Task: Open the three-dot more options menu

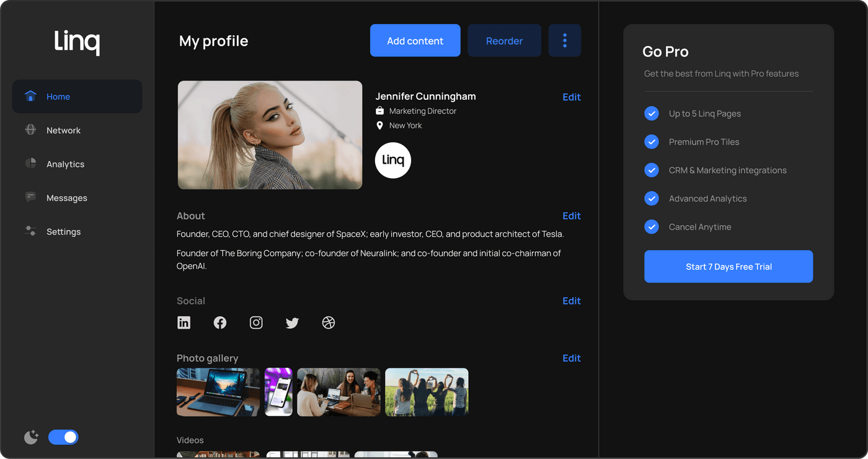Action: coord(565,40)
